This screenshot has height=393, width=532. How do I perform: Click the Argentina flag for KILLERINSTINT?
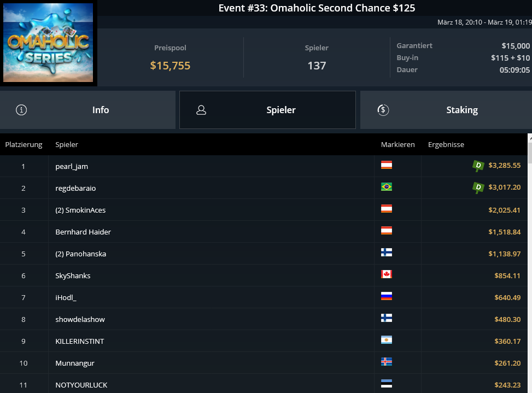coord(387,340)
